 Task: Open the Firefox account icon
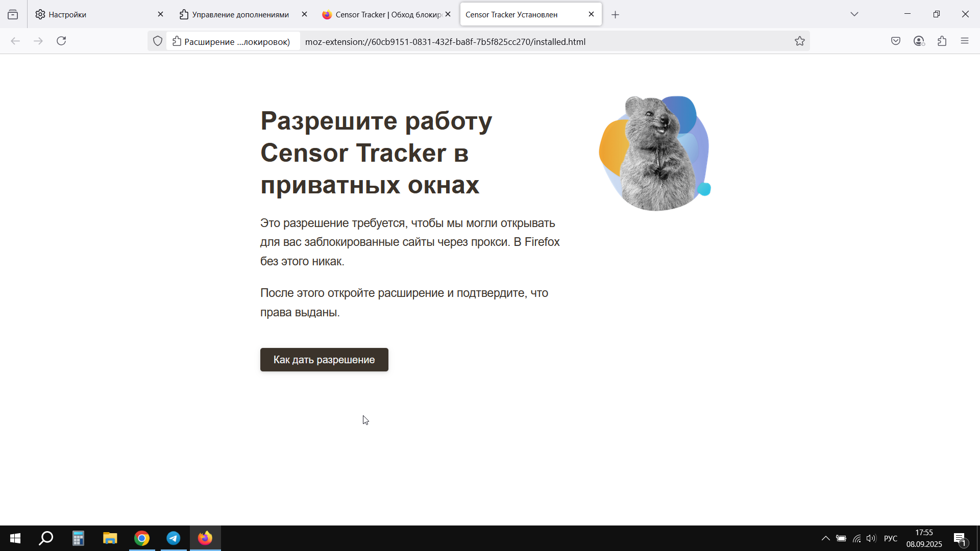[919, 41]
